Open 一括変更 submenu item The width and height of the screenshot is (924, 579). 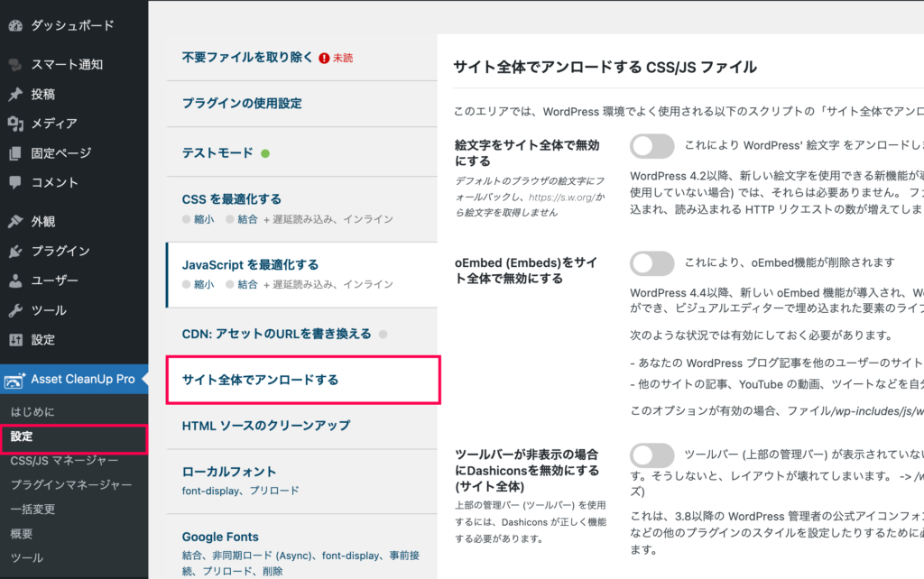pyautogui.click(x=33, y=510)
